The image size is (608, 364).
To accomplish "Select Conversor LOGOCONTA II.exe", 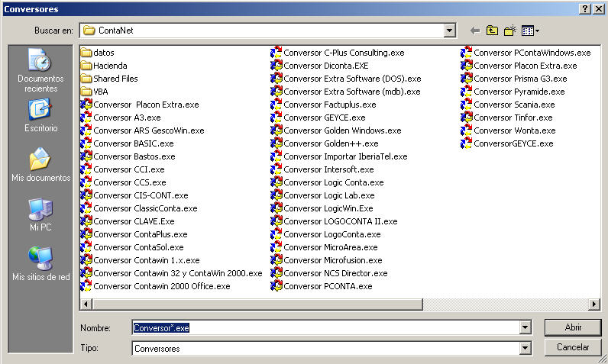I will 335,221.
